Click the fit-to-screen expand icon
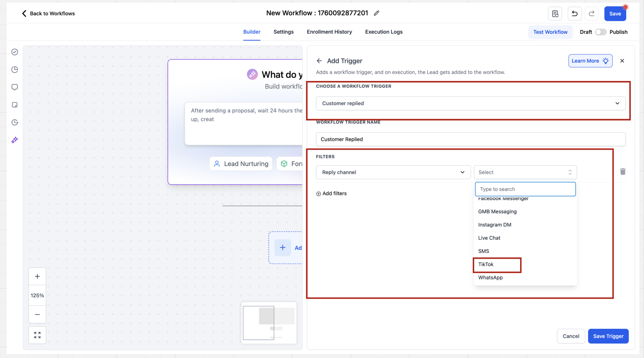Viewport: 644px width, 358px height. (x=37, y=335)
